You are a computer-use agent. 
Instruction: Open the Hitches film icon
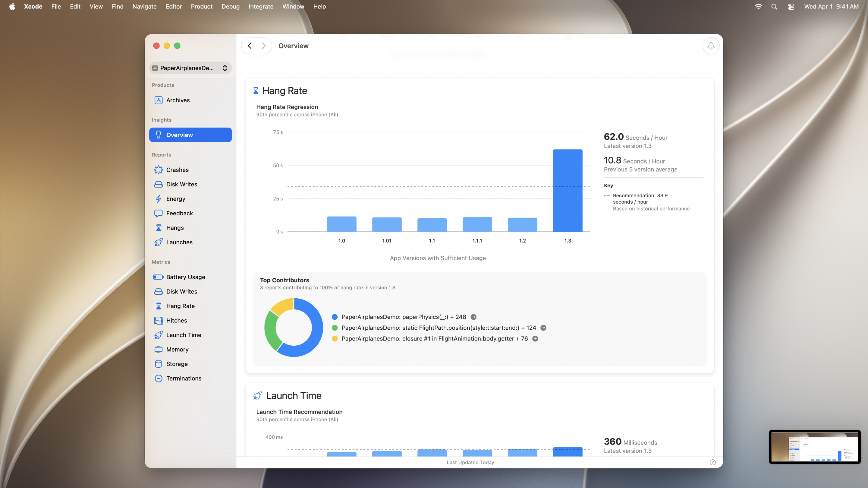(158, 320)
